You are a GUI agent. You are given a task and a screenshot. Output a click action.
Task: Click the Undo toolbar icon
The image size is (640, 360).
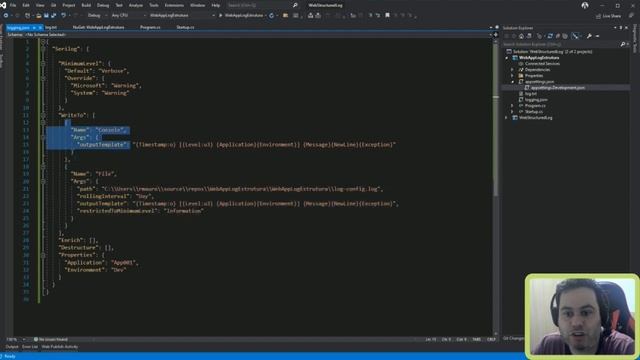pyautogui.click(x=64, y=16)
